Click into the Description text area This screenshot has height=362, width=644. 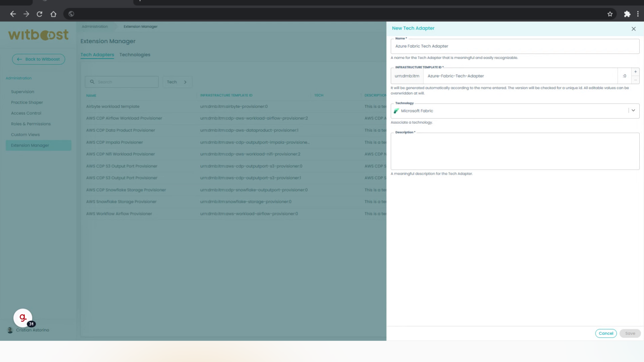pos(515,152)
